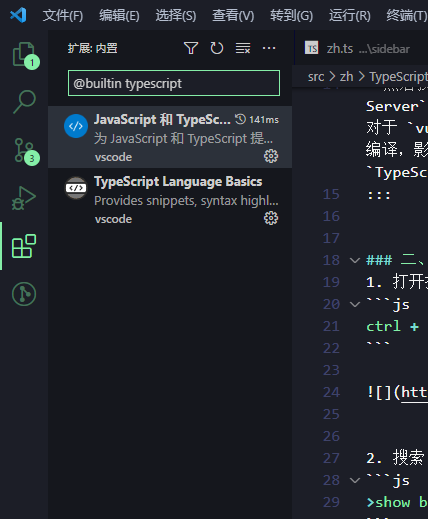
Task: Click the ':::' text on line 15
Action: pos(379,195)
